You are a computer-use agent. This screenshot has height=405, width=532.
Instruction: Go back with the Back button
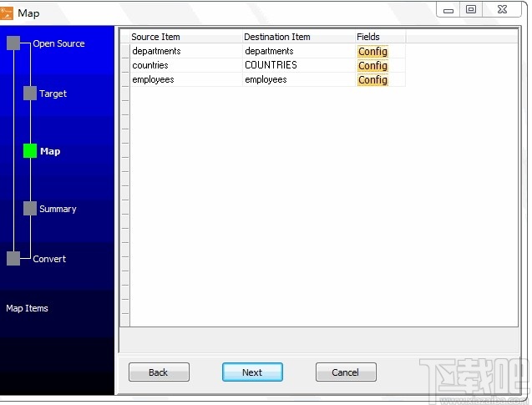pos(159,372)
